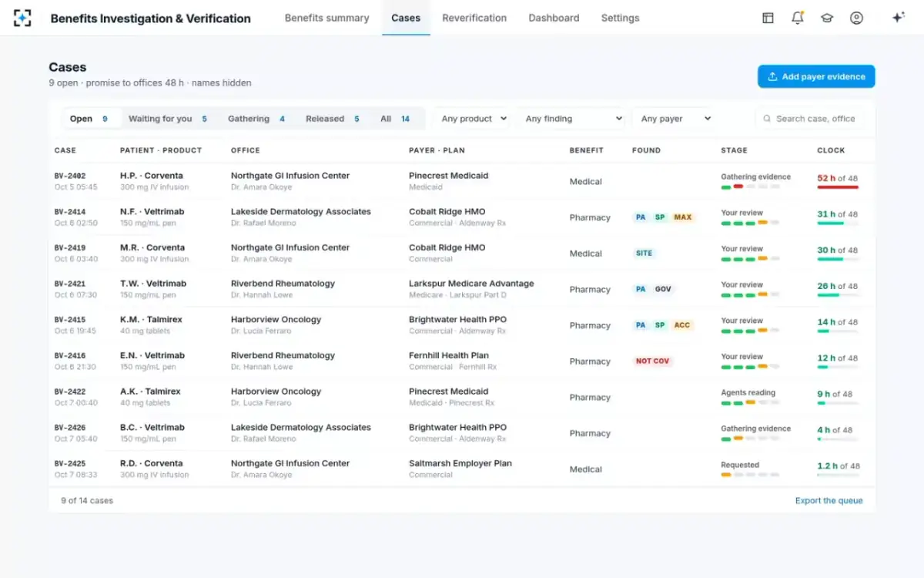Select the Open filter

(x=89, y=119)
